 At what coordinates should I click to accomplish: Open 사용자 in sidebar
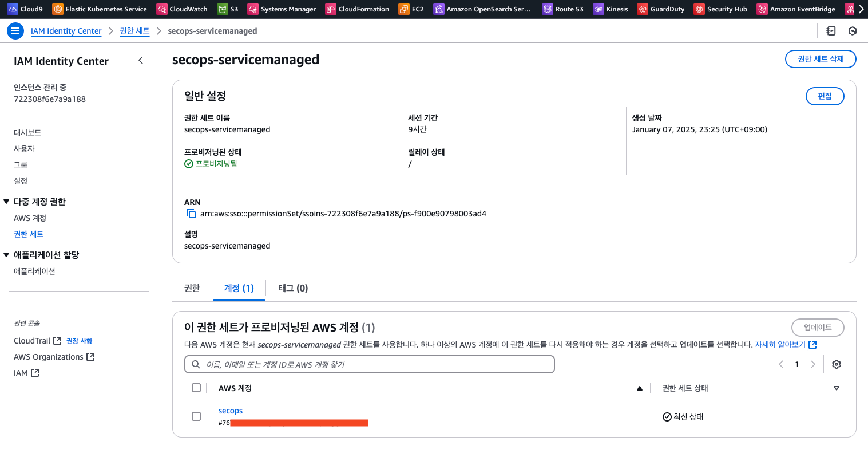click(x=24, y=148)
